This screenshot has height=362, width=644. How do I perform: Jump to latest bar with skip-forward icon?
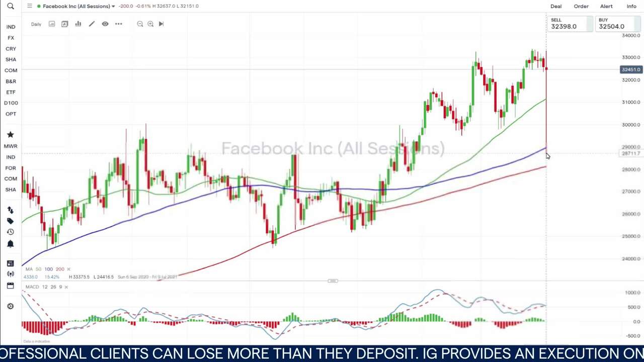(161, 24)
